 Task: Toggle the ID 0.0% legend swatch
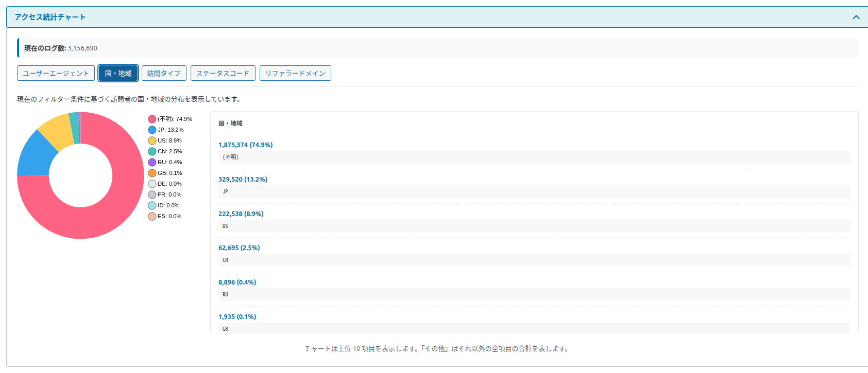tap(152, 205)
